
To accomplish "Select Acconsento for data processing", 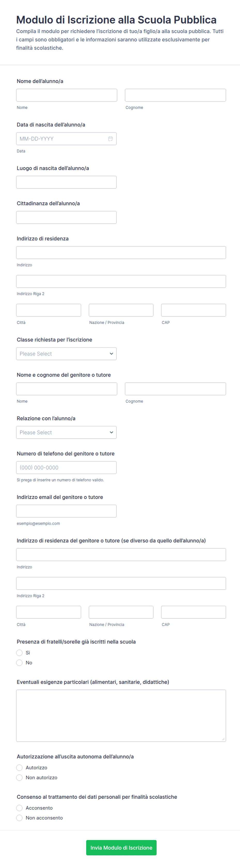I will coord(20,808).
